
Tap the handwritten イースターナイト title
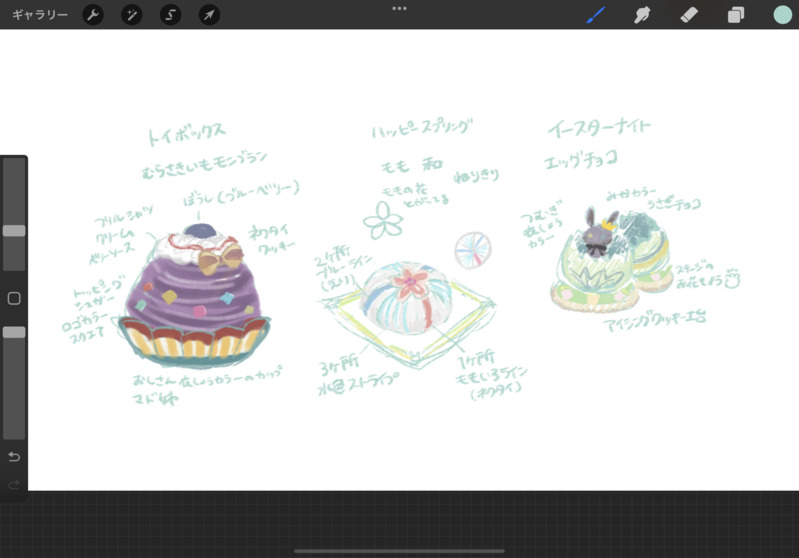click(x=599, y=127)
